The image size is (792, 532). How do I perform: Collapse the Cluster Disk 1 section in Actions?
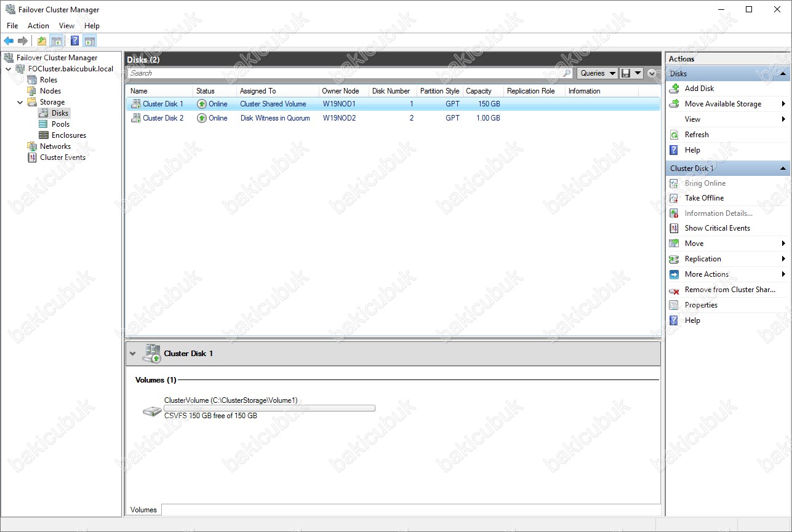[783, 169]
